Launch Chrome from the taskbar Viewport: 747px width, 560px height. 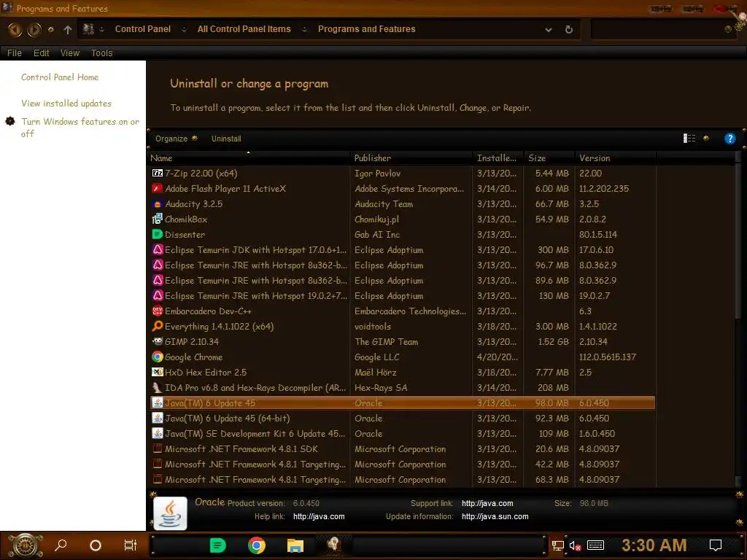coord(256,545)
